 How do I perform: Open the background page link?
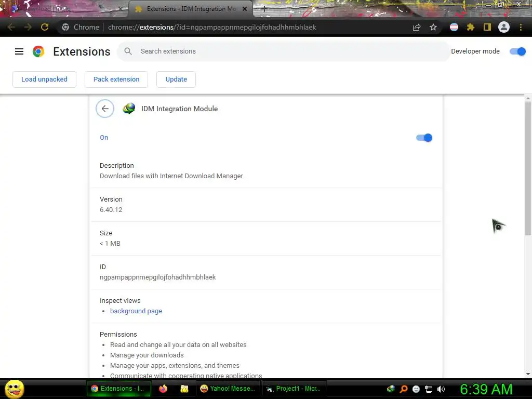pyautogui.click(x=136, y=311)
